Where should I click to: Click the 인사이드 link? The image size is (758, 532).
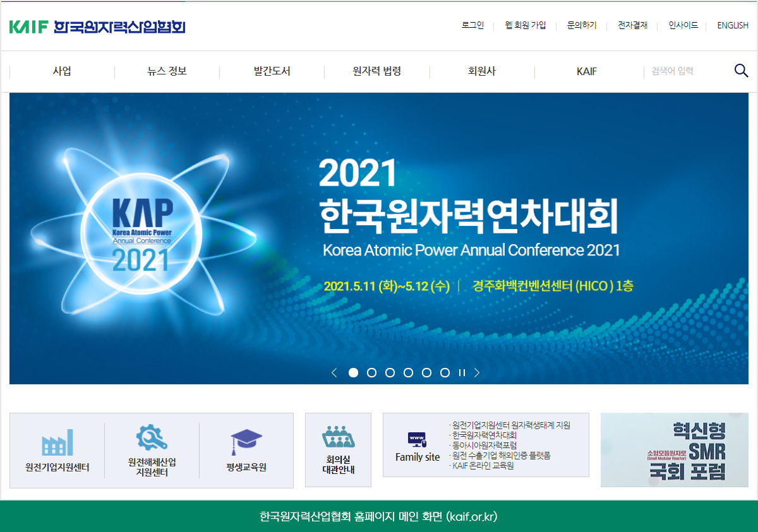683,26
